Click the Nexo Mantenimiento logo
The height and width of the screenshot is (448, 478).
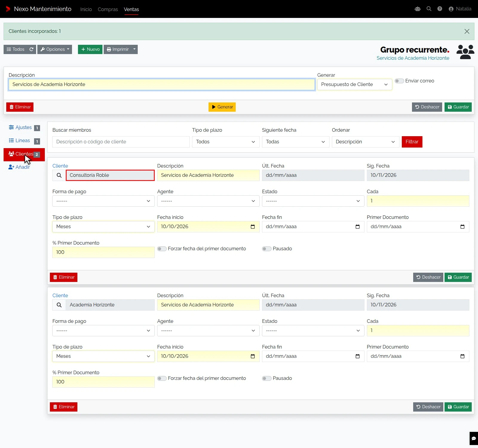click(x=39, y=9)
